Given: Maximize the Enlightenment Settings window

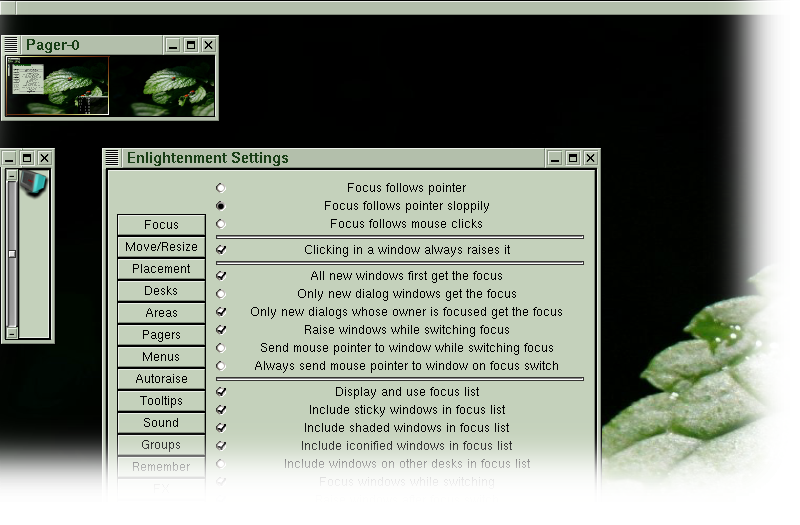Looking at the screenshot, I should (x=572, y=158).
